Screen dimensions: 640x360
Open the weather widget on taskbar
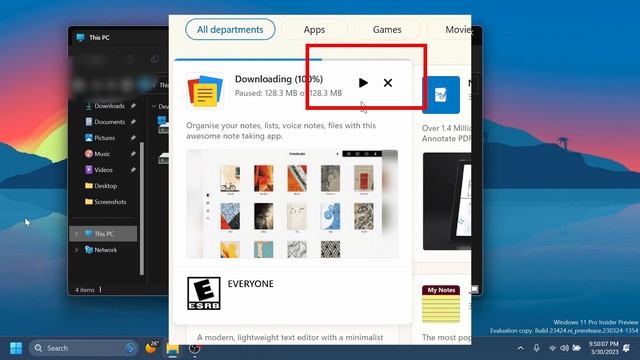click(x=151, y=347)
